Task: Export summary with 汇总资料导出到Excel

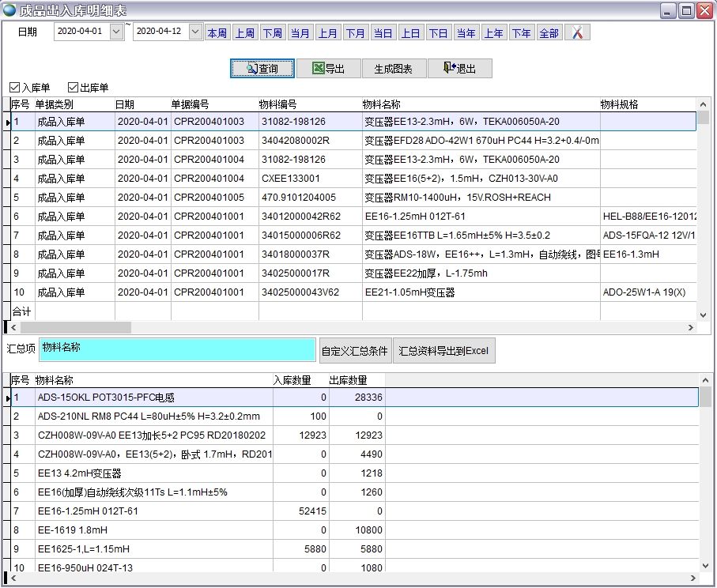Action: pos(443,351)
